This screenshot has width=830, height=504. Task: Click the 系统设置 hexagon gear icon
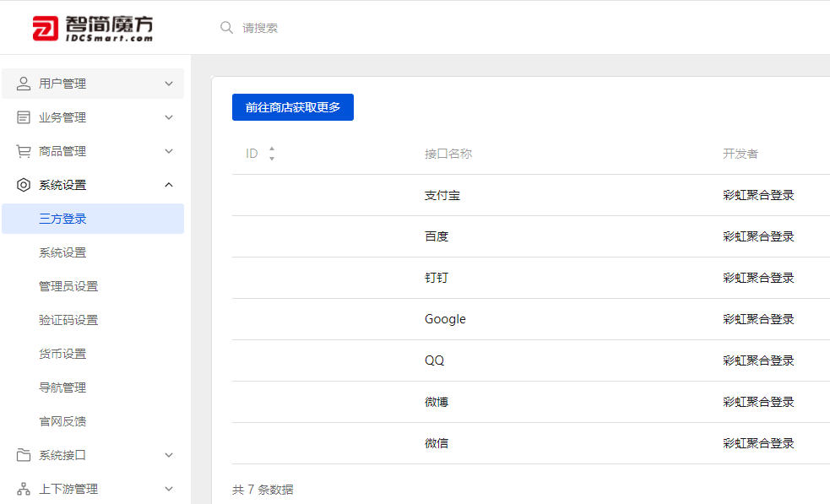[x=24, y=185]
